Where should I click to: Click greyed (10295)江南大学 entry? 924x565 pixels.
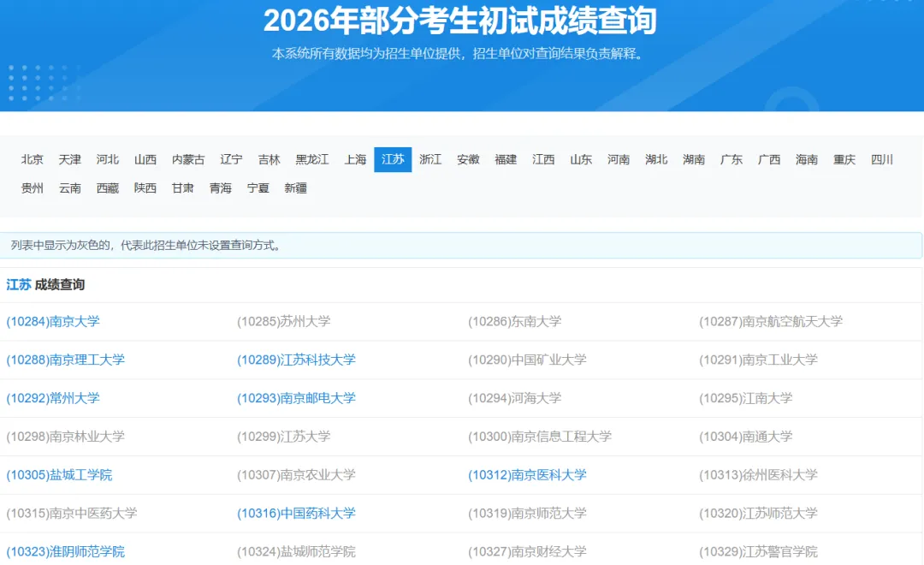746,398
